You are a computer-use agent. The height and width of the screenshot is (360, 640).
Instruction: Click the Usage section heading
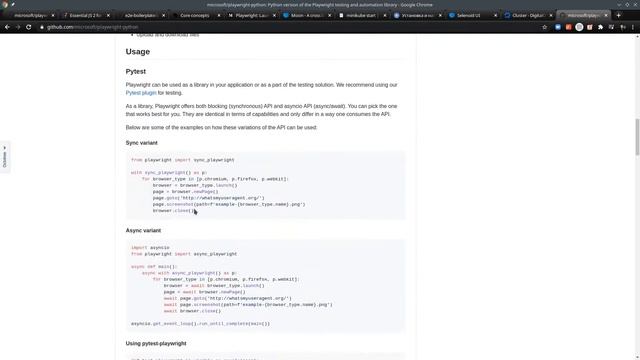click(x=138, y=52)
